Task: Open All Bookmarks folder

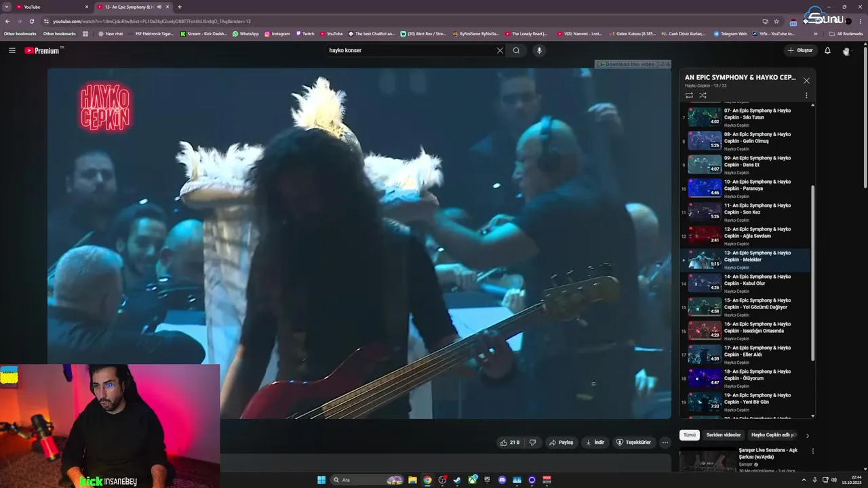Action: point(846,33)
